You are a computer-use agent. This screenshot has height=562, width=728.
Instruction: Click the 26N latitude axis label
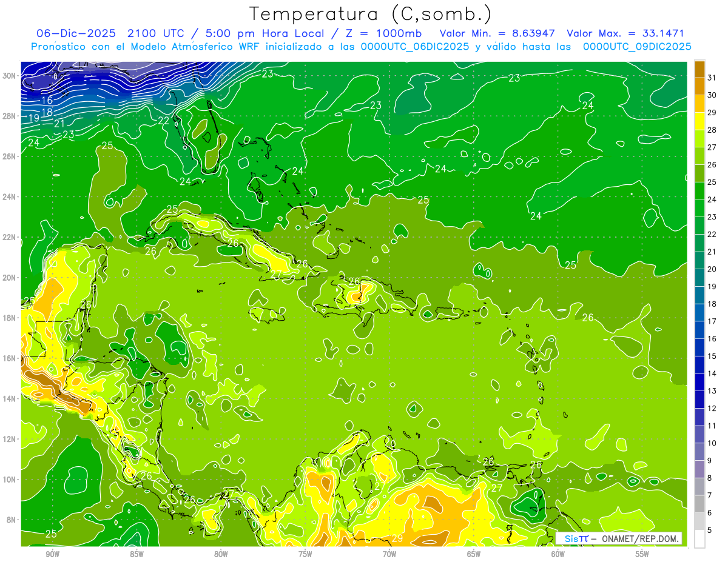(10, 156)
